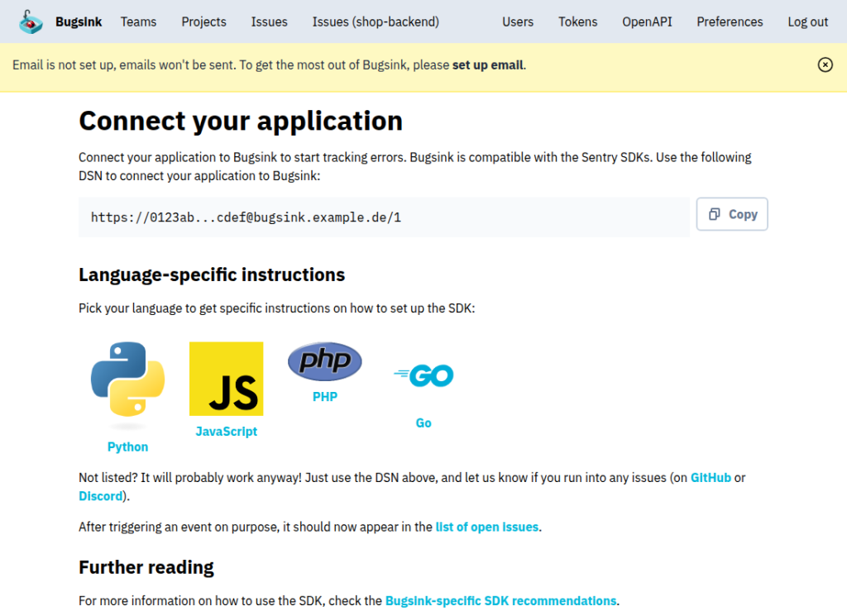The height and width of the screenshot is (616, 847).
Task: Open the Users page
Action: (x=518, y=21)
